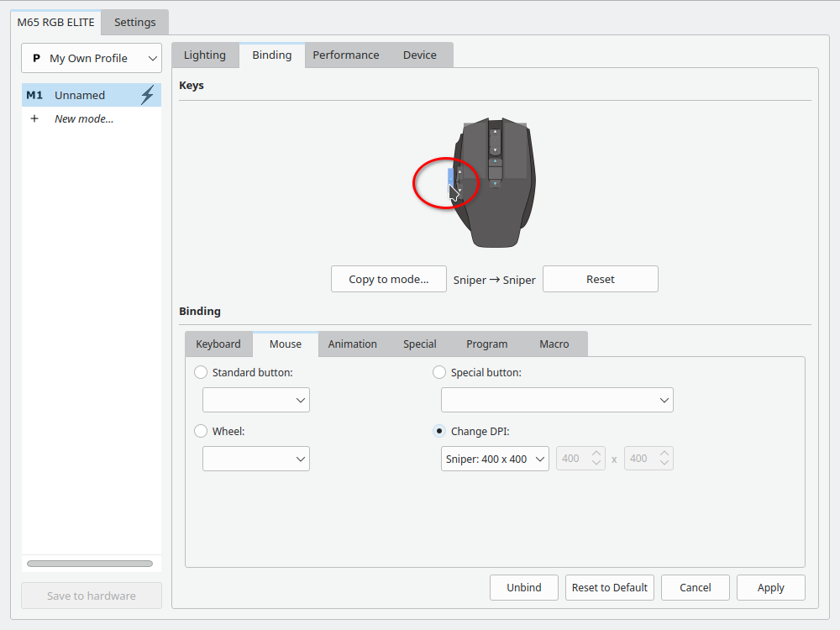Click the Save to hardware button
This screenshot has height=630, width=840.
coord(92,596)
